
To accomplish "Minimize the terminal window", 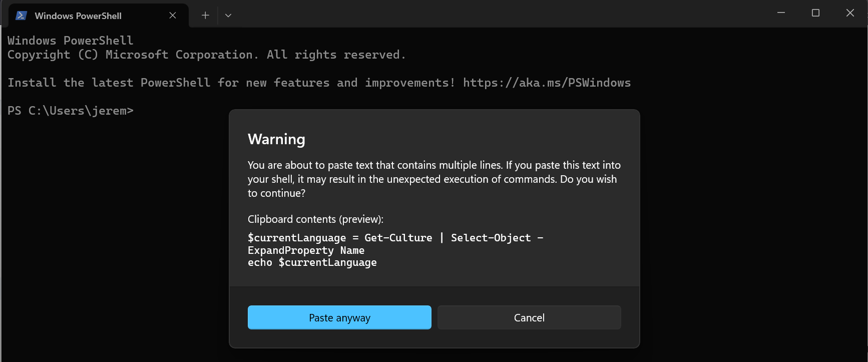I will coord(781,13).
